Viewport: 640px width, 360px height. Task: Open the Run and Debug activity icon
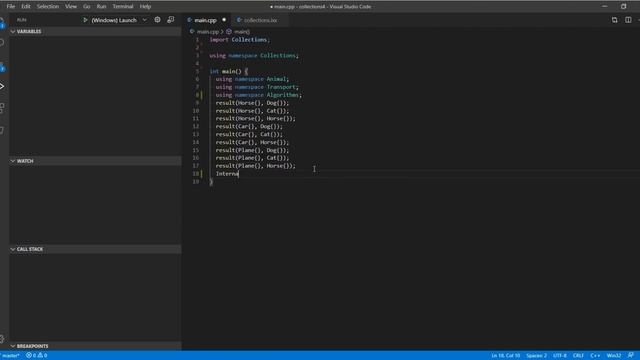tap(2, 86)
